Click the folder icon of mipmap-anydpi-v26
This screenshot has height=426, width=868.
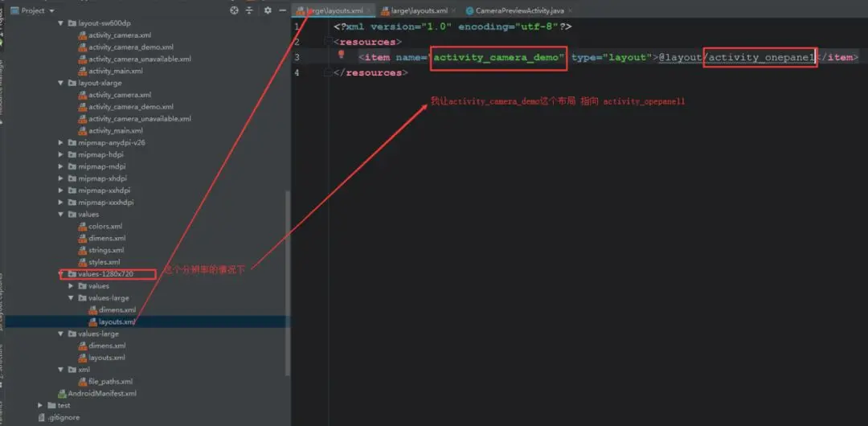(x=72, y=142)
